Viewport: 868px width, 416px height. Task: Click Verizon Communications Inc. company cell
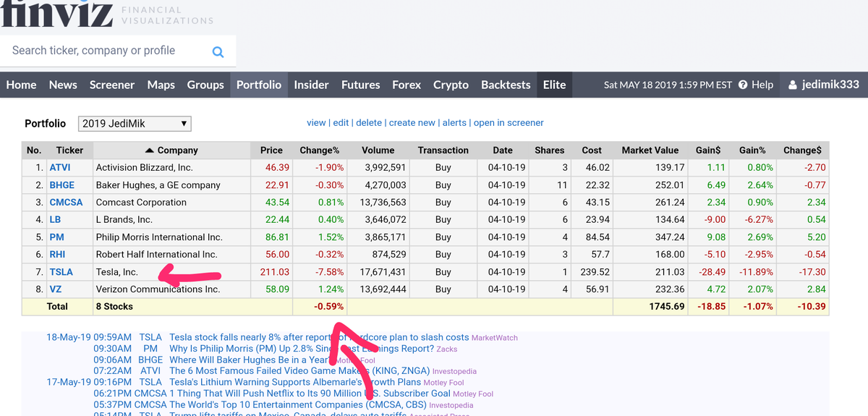click(x=173, y=289)
